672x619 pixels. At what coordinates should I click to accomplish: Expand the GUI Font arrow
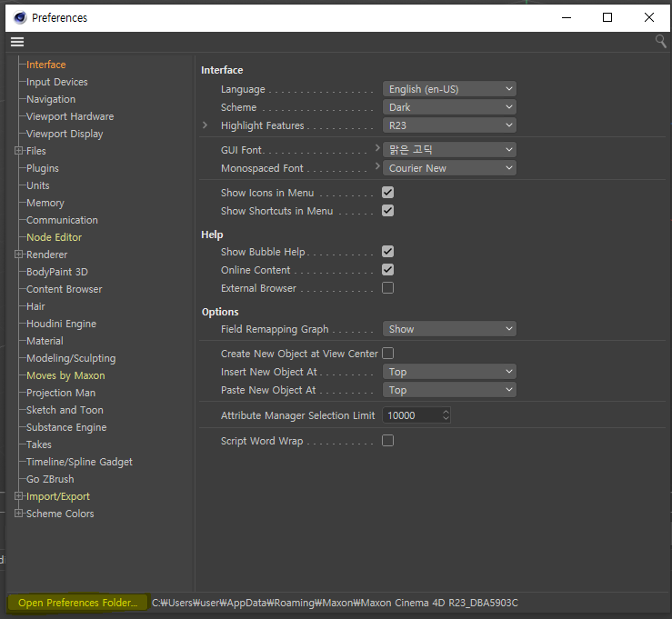377,148
